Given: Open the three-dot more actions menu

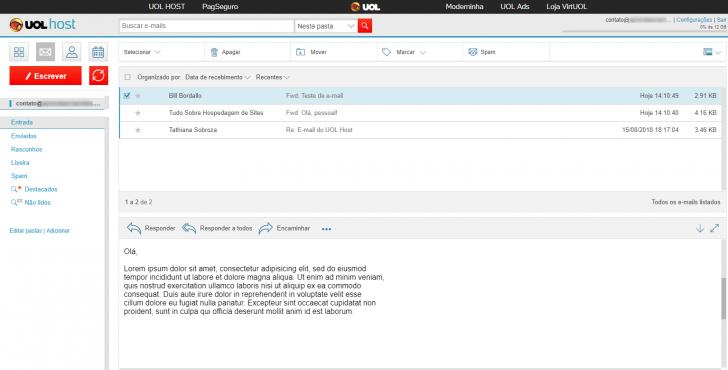Looking at the screenshot, I should pyautogui.click(x=326, y=229).
